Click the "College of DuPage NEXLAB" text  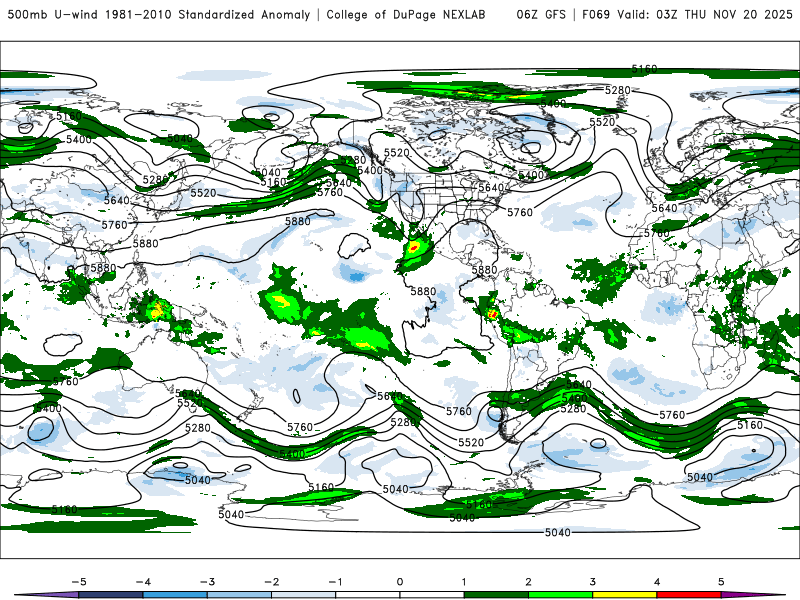(406, 14)
